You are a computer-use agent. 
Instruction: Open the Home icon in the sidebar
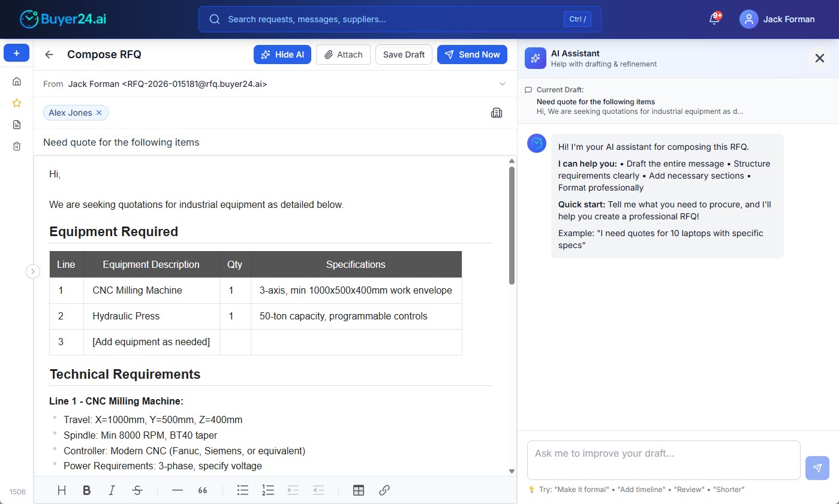click(x=17, y=81)
